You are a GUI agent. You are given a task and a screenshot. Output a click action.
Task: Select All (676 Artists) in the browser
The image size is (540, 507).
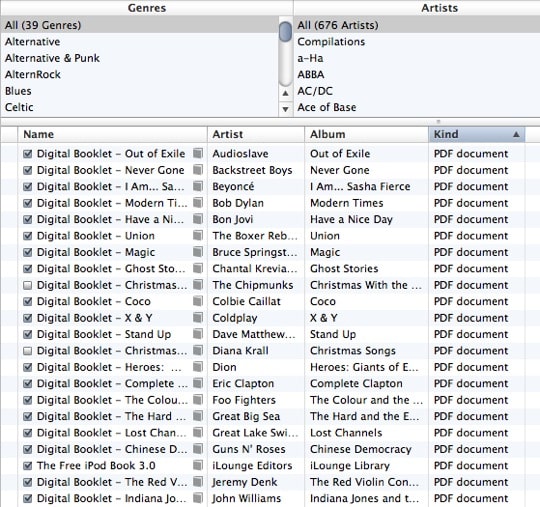click(x=417, y=25)
